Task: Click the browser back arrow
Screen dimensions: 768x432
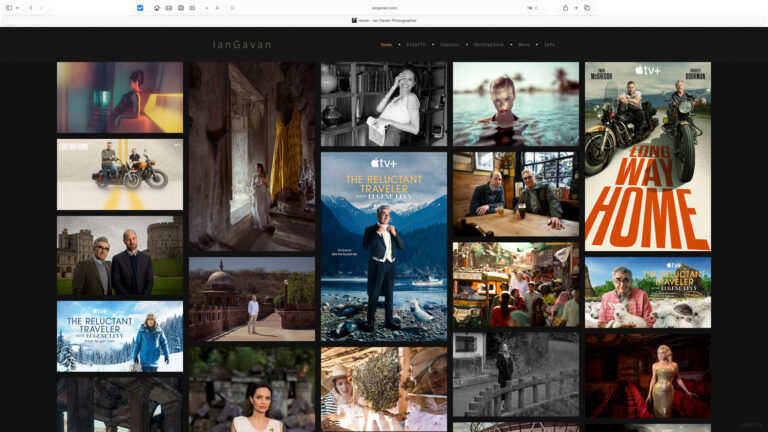Action: 30,8
